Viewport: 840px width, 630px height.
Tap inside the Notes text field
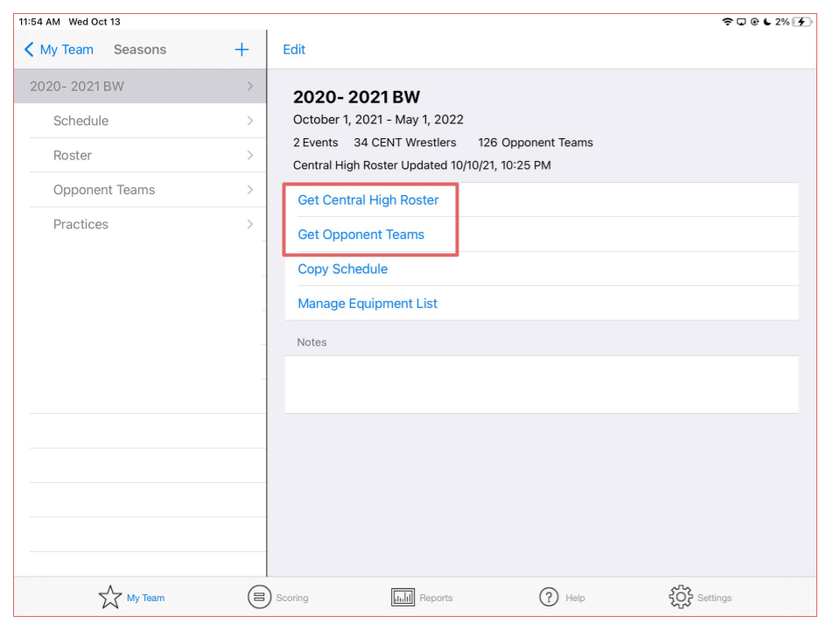pos(541,384)
